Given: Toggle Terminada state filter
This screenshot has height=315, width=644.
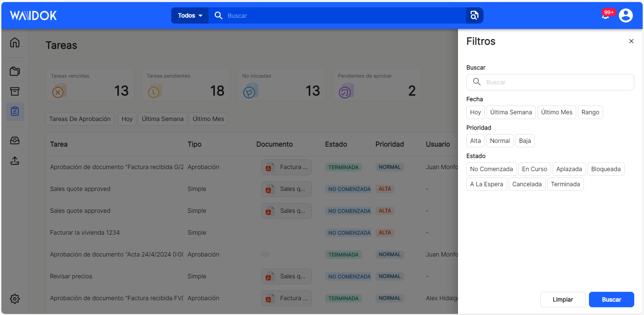Looking at the screenshot, I should [x=565, y=184].
